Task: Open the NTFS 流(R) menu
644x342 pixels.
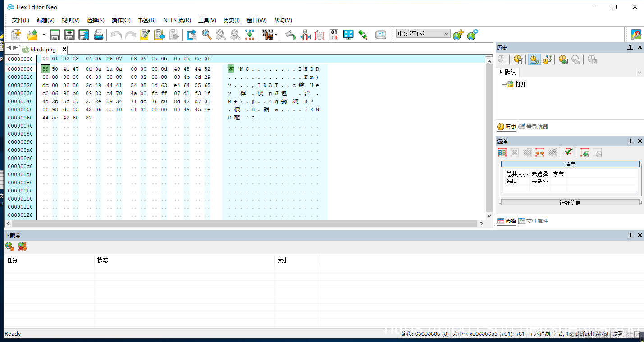Action: coord(177,20)
